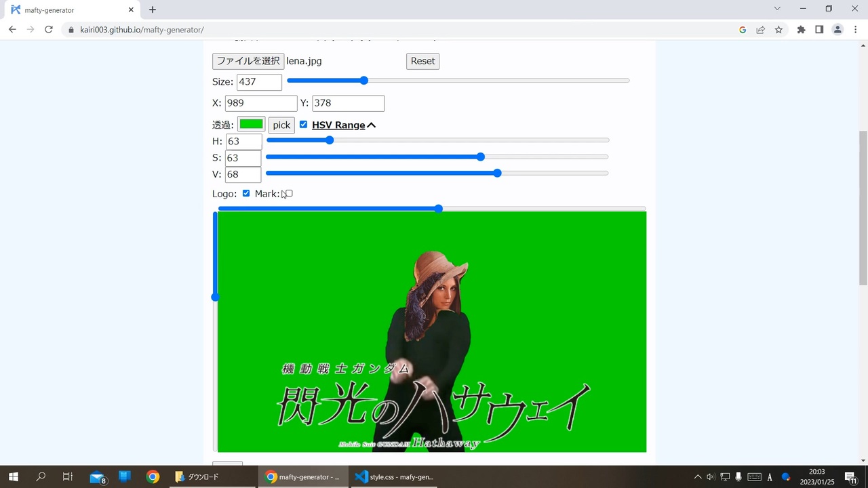Focus the Y coordinate input field
The image size is (868, 488).
(x=349, y=103)
